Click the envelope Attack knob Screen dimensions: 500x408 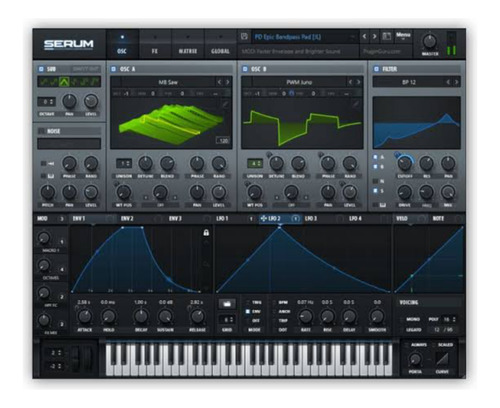tap(85, 316)
